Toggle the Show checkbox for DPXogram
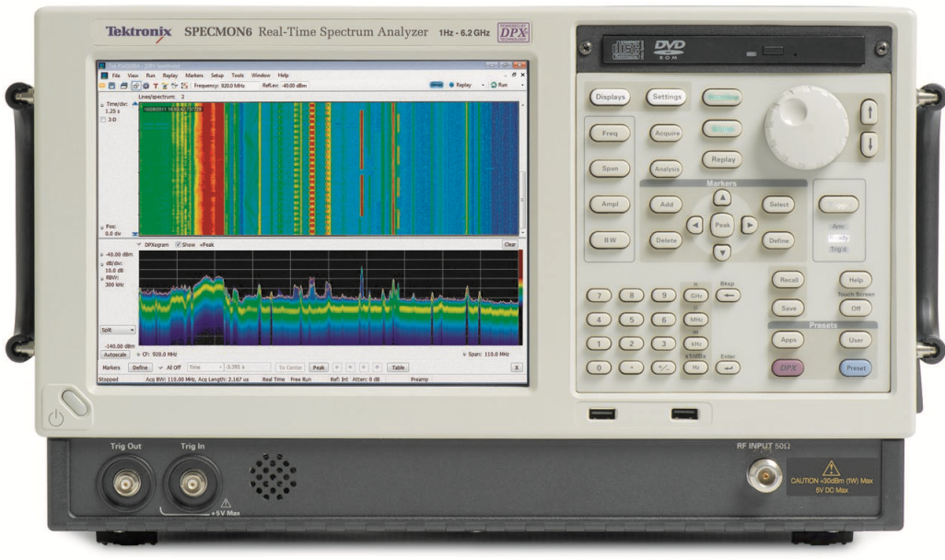 (x=179, y=245)
